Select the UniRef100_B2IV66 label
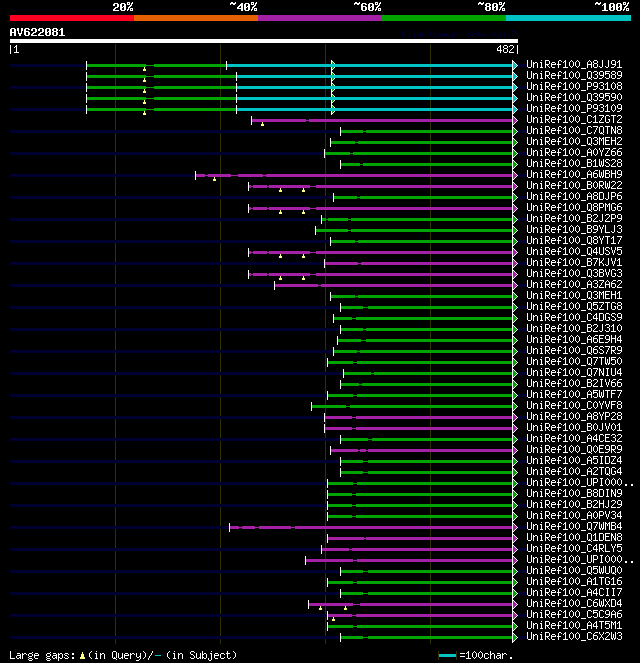This screenshot has height=663, width=640. (574, 384)
